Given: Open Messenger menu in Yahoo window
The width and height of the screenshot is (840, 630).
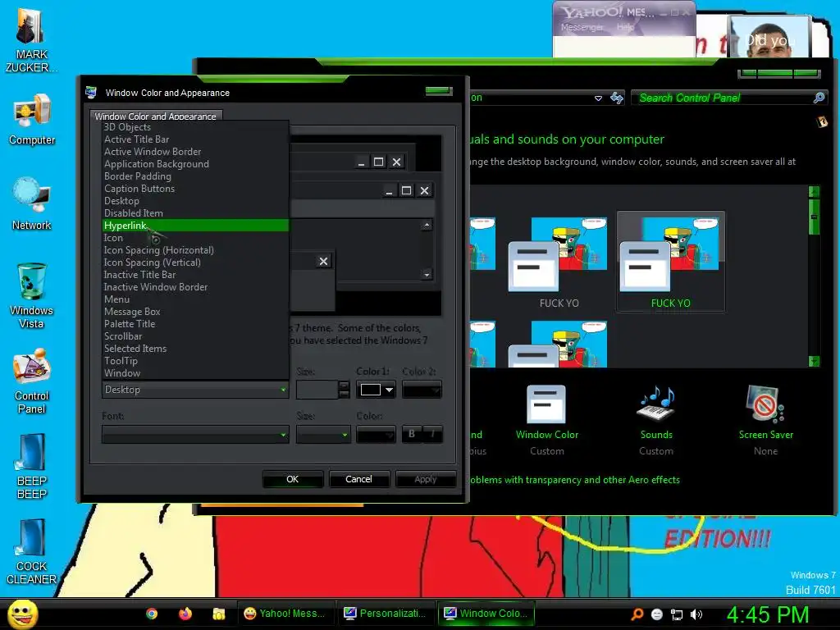Looking at the screenshot, I should coord(582,27).
